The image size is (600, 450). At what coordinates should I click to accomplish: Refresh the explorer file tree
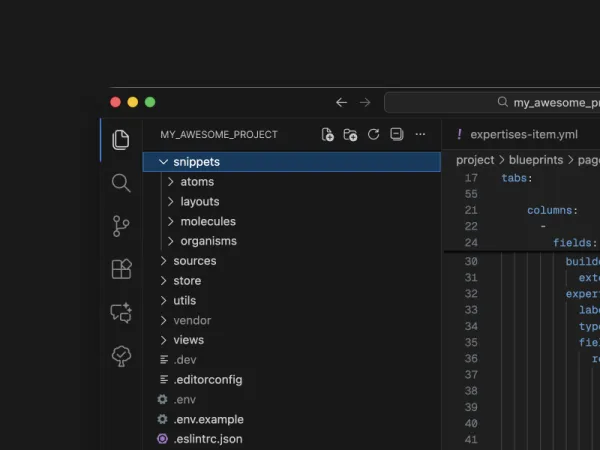click(373, 134)
